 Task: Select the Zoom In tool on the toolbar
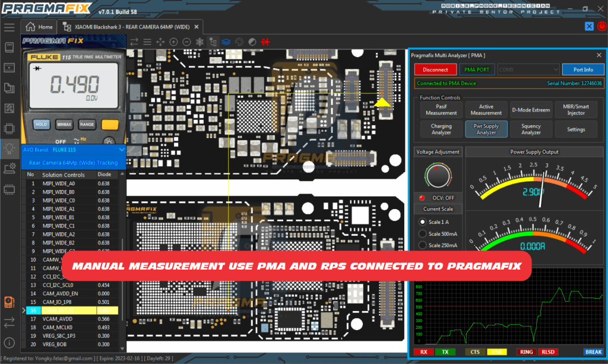coord(173,42)
